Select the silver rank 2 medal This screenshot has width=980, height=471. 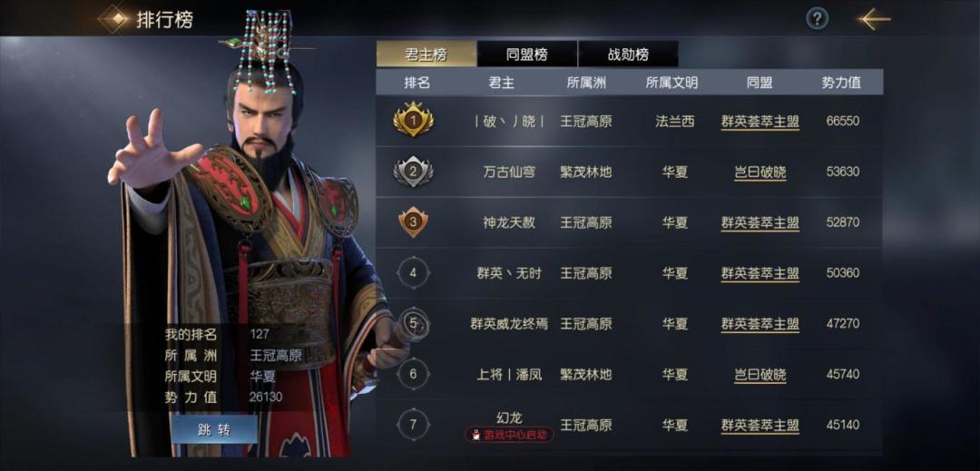[413, 171]
